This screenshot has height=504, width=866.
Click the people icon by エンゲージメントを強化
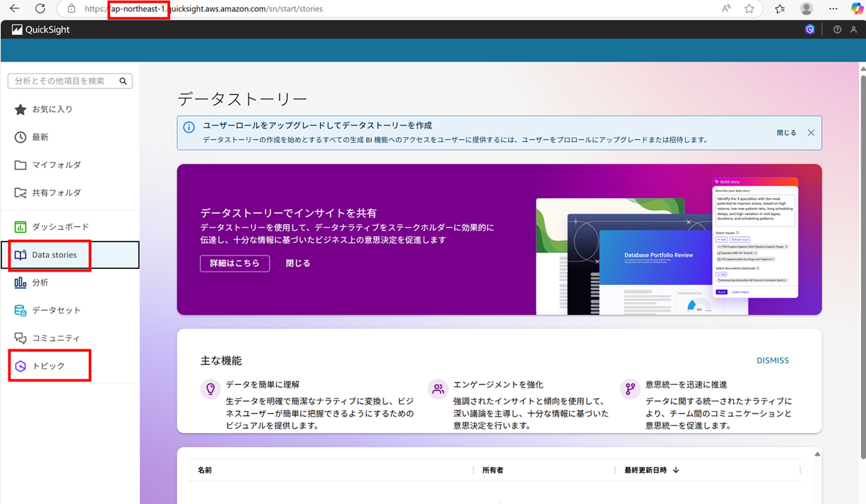click(x=438, y=389)
